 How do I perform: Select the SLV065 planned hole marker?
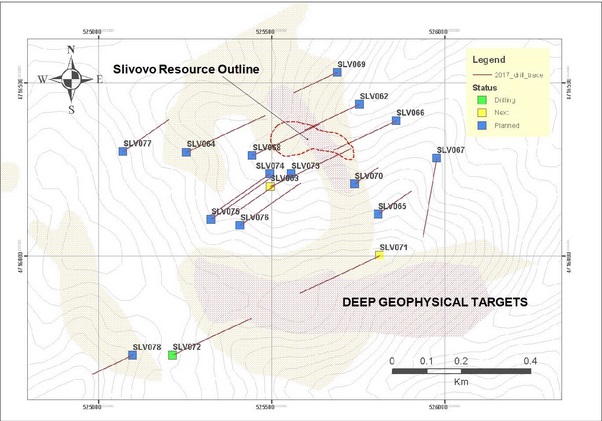(x=379, y=213)
